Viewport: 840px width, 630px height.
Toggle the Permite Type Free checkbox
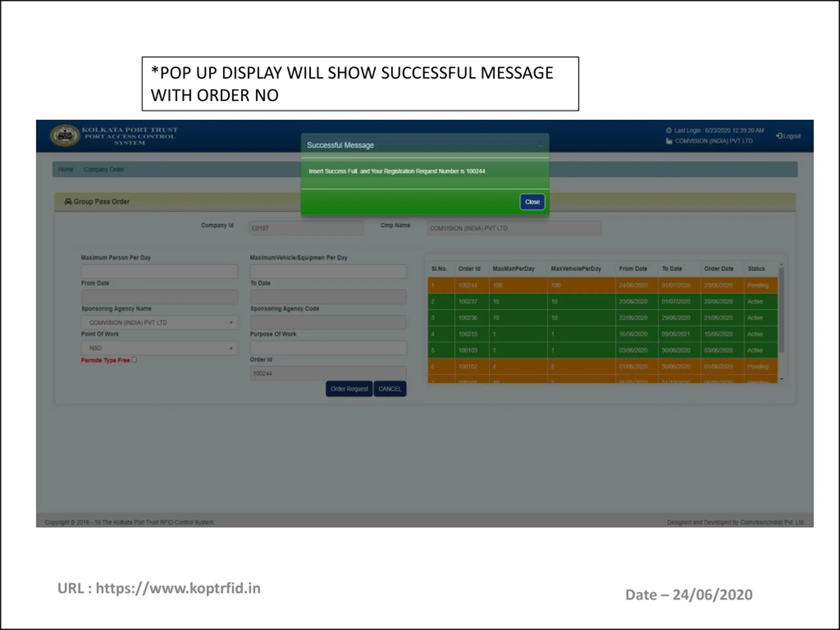tap(134, 360)
